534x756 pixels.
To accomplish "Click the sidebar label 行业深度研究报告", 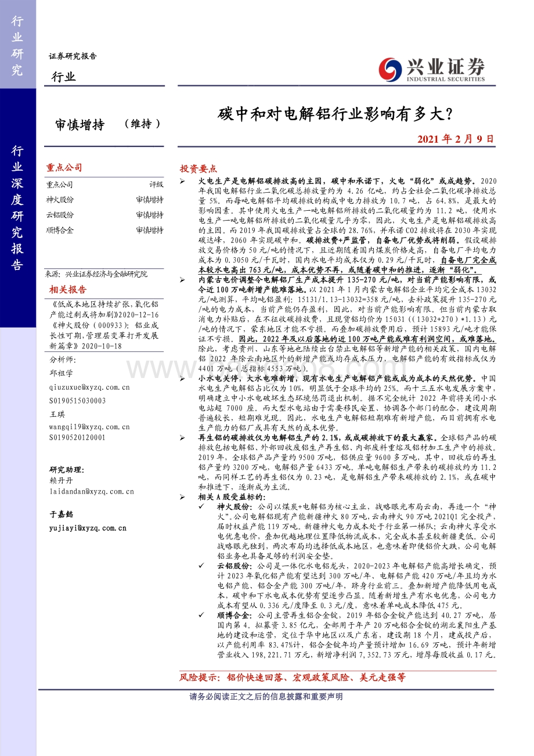I will (17, 208).
